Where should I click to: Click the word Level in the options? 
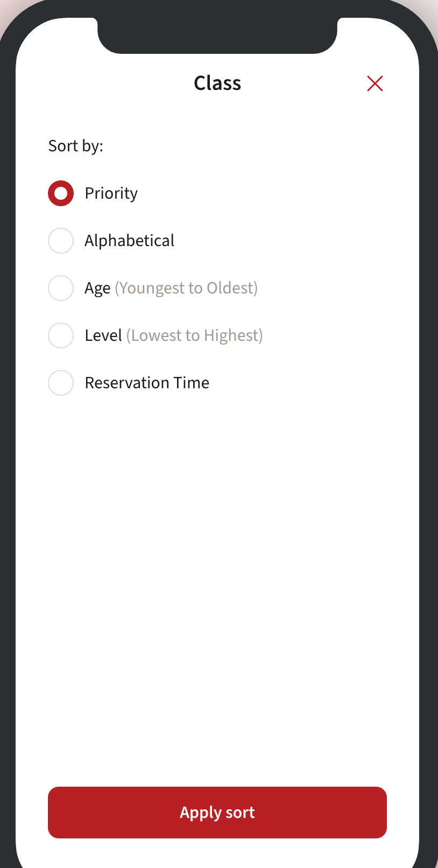point(103,335)
